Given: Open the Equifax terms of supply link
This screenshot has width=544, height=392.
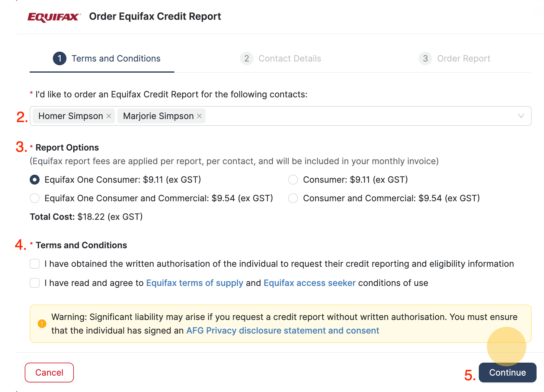Looking at the screenshot, I should (x=194, y=283).
